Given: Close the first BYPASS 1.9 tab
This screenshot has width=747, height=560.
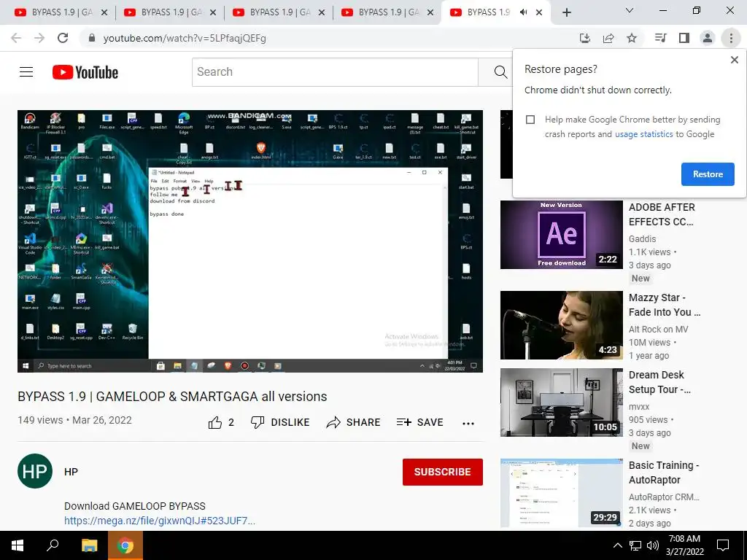Looking at the screenshot, I should (104, 12).
